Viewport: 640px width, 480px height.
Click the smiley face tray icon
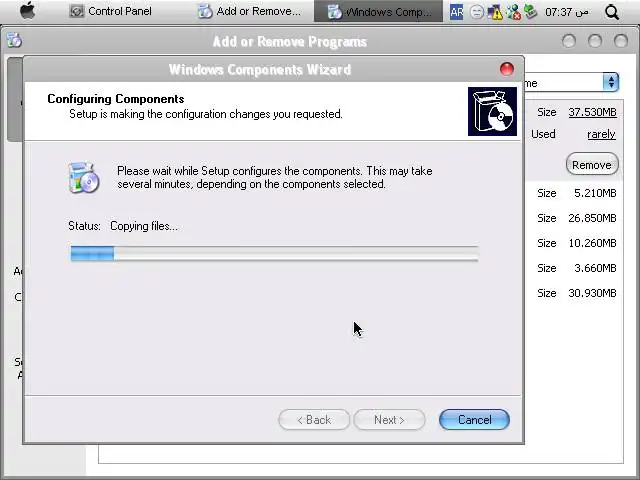click(x=476, y=12)
